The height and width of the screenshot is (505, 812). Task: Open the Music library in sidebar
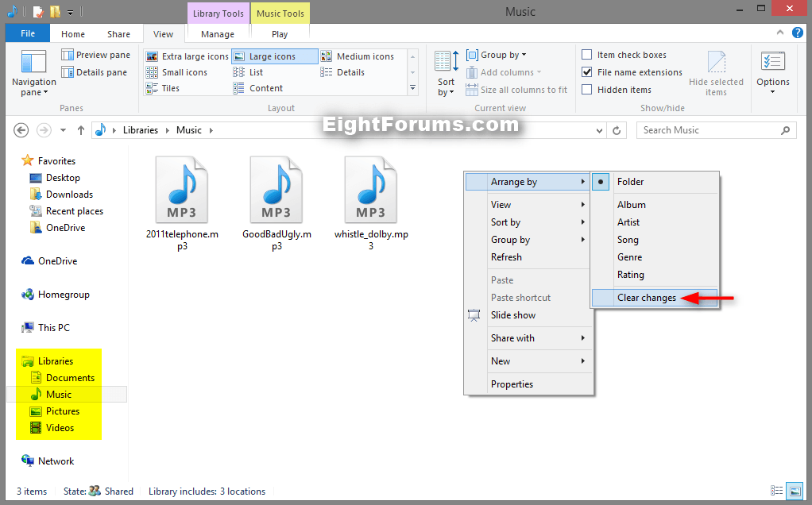pyautogui.click(x=58, y=395)
